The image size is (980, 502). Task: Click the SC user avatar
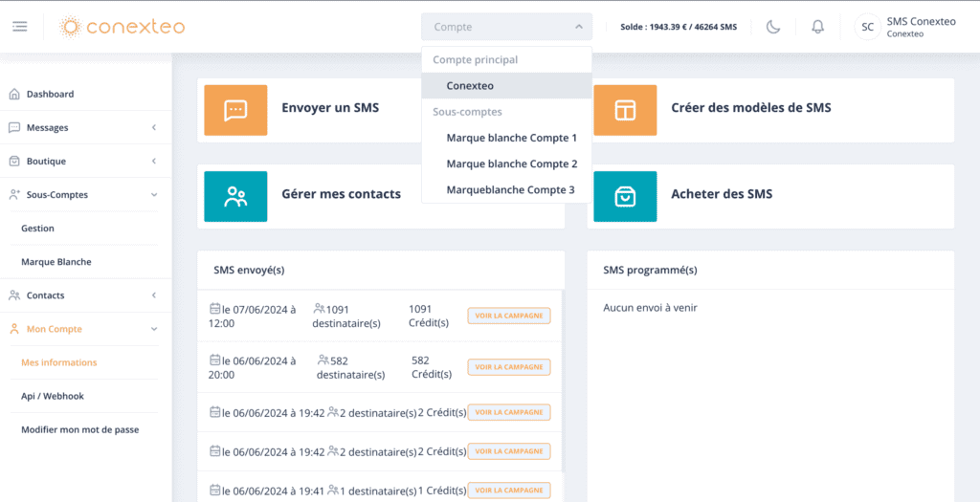[x=867, y=27]
